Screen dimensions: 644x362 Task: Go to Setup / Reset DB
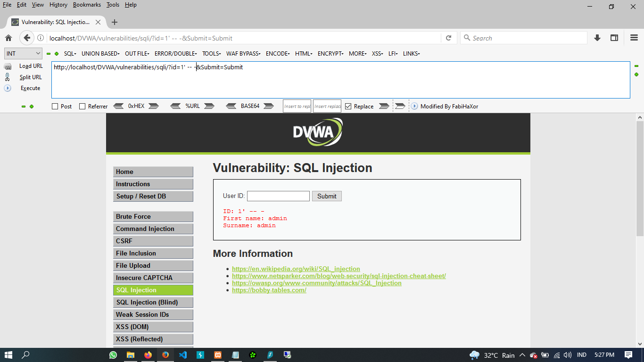click(x=153, y=197)
